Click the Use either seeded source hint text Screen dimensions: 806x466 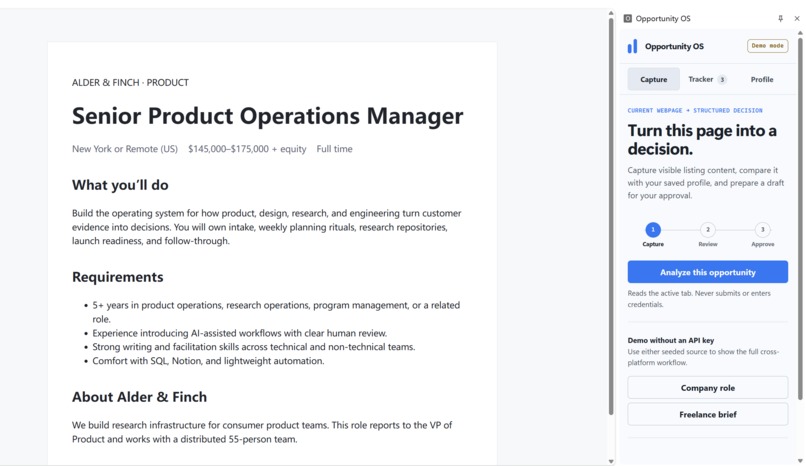coord(703,357)
